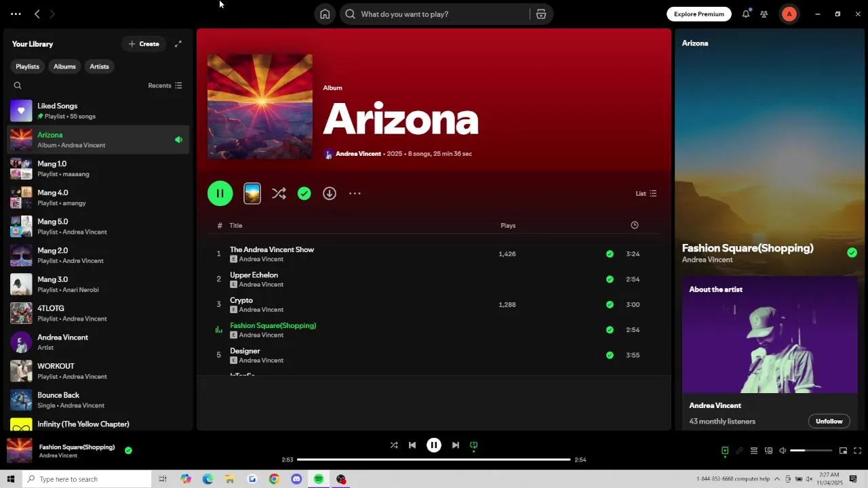
Task: Expand Your Library to full view
Action: tap(178, 44)
